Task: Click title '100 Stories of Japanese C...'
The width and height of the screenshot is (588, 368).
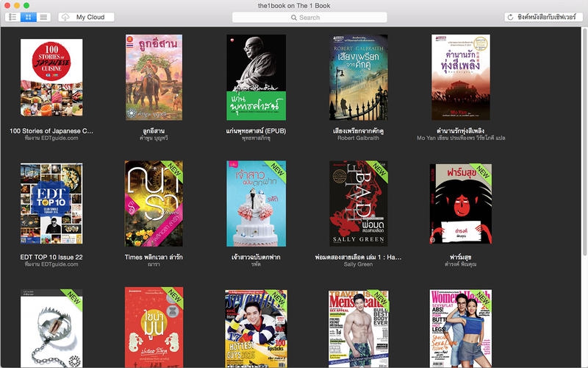Action: [51, 131]
